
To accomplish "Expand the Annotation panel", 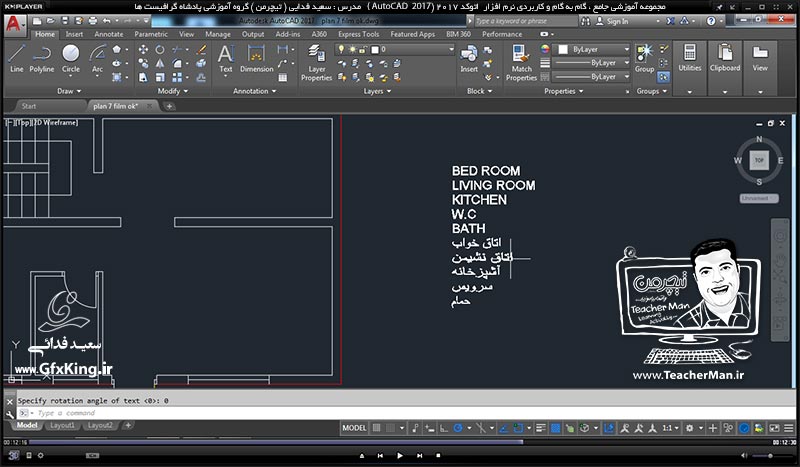I will tap(254, 91).
